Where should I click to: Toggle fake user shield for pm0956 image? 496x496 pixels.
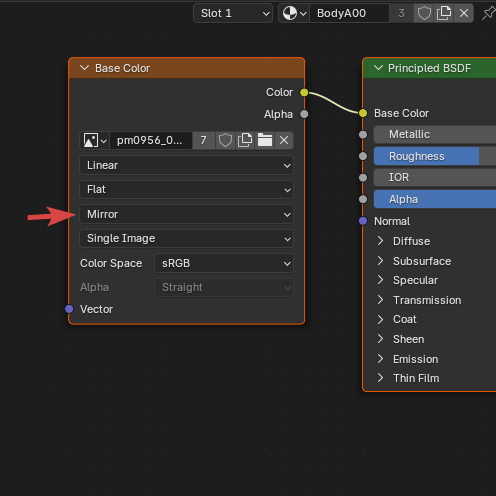(x=225, y=140)
